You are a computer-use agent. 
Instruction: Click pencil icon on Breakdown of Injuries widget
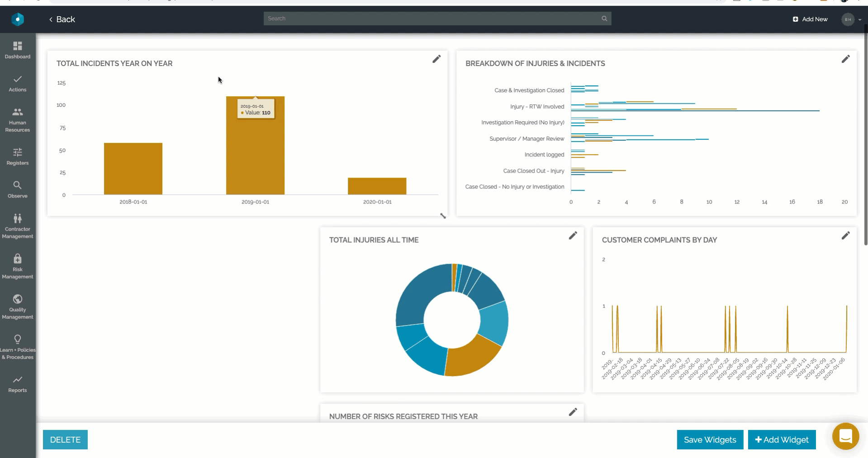tap(845, 59)
